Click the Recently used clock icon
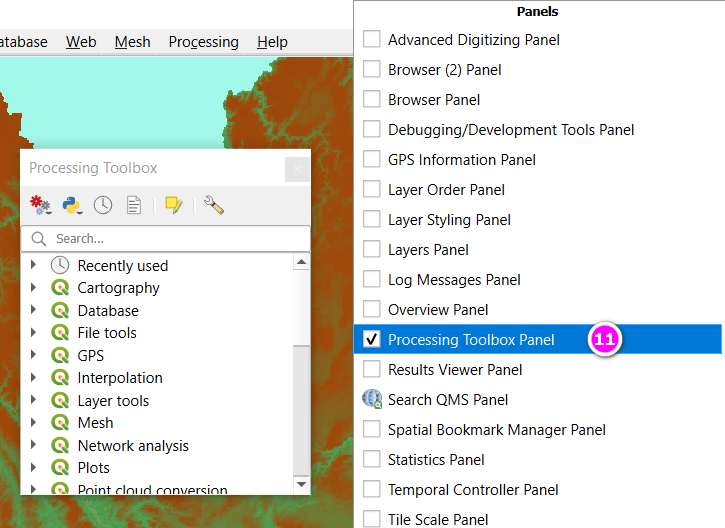 click(x=60, y=265)
